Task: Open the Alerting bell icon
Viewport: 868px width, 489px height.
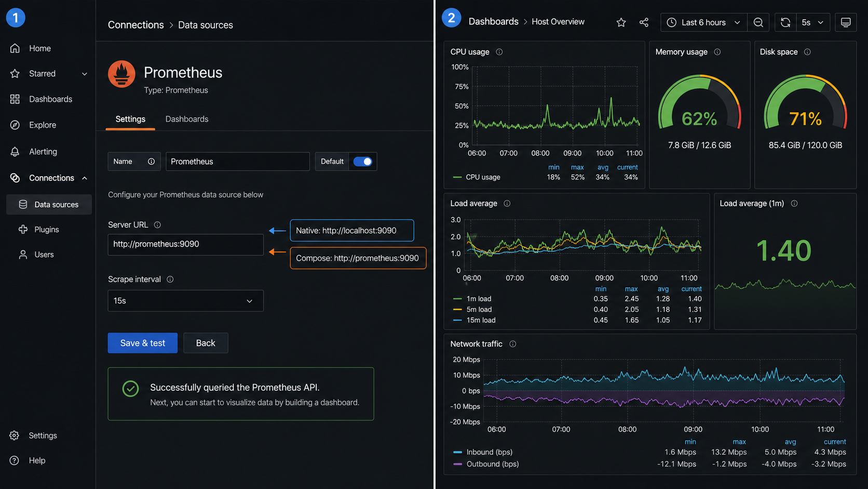Action: 15,152
